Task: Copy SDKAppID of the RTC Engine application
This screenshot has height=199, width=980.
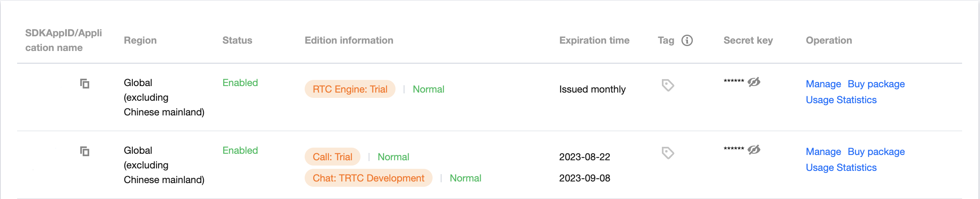Action: (x=85, y=84)
